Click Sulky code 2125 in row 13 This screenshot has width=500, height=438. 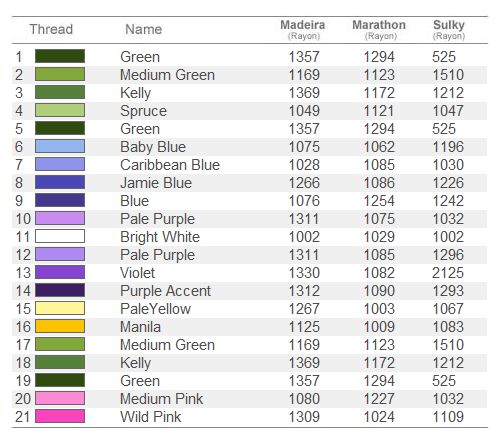tap(448, 273)
